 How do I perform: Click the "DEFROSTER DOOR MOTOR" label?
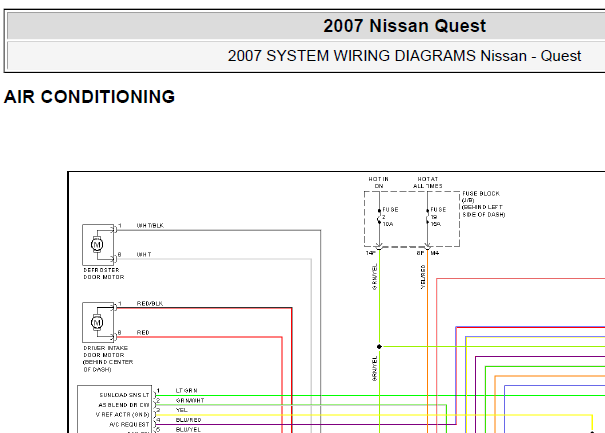click(104, 274)
